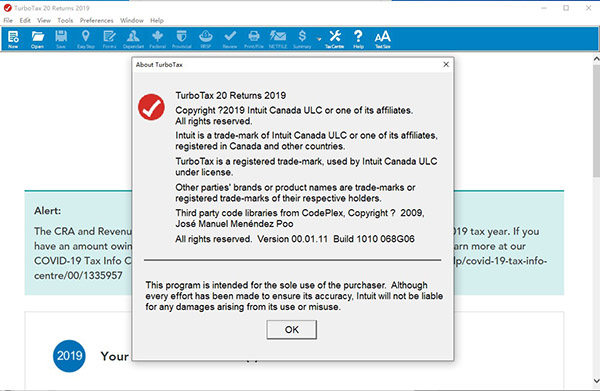
Task: Click the Provincial shield icon
Action: 181,39
